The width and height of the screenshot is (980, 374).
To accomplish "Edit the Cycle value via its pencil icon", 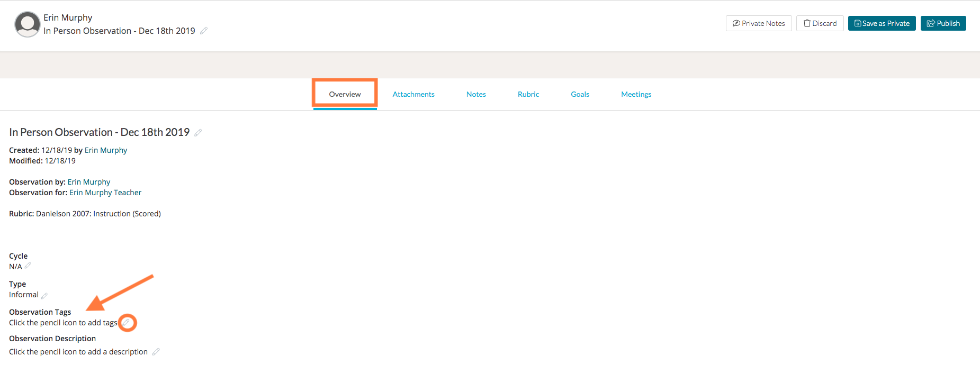I will [x=28, y=266].
